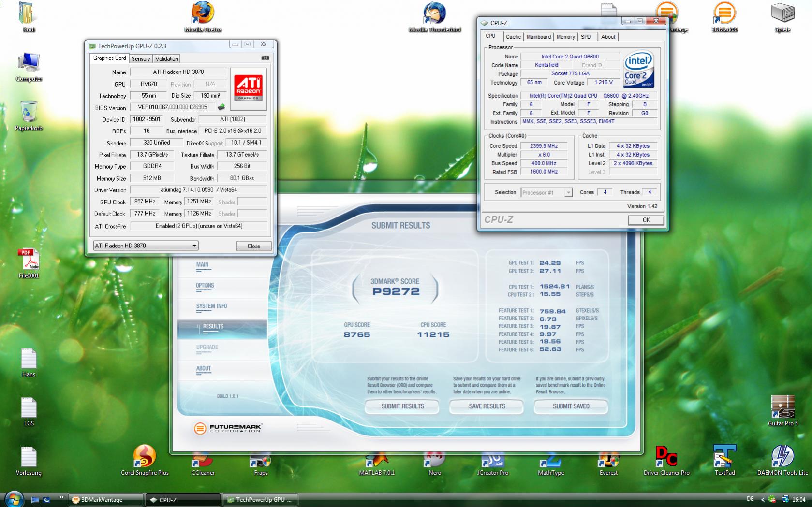Take a screenshot with GPU-Z camera icon
The width and height of the screenshot is (812, 507).
pyautogui.click(x=265, y=58)
